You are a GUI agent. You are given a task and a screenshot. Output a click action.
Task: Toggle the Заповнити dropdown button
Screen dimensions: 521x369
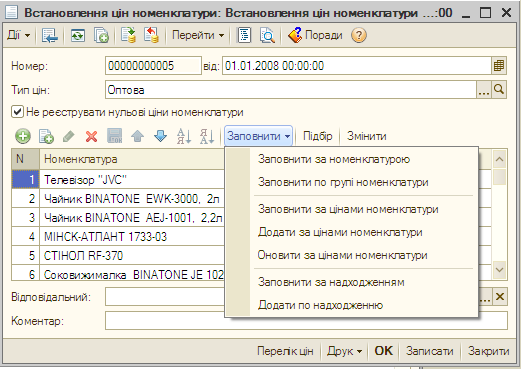click(259, 136)
